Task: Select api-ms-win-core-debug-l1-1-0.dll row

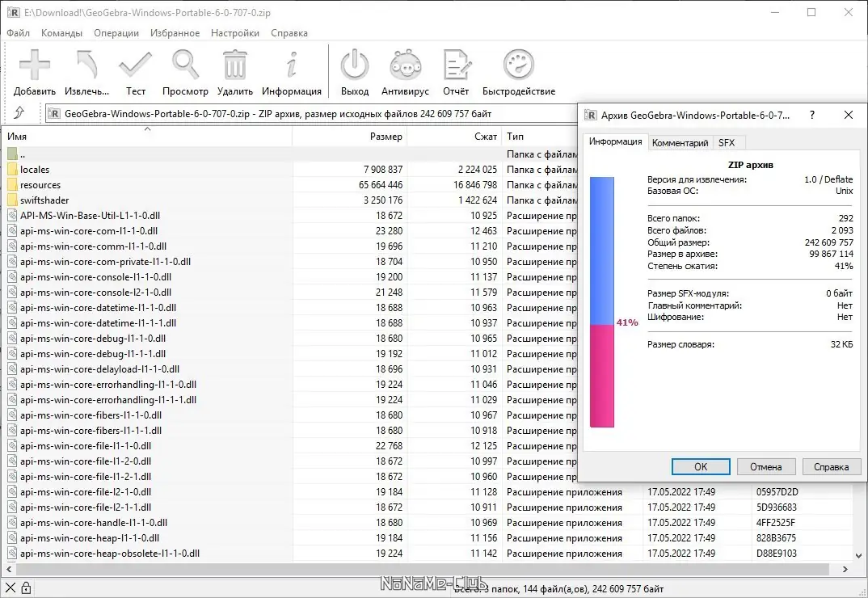Action: 291,339
